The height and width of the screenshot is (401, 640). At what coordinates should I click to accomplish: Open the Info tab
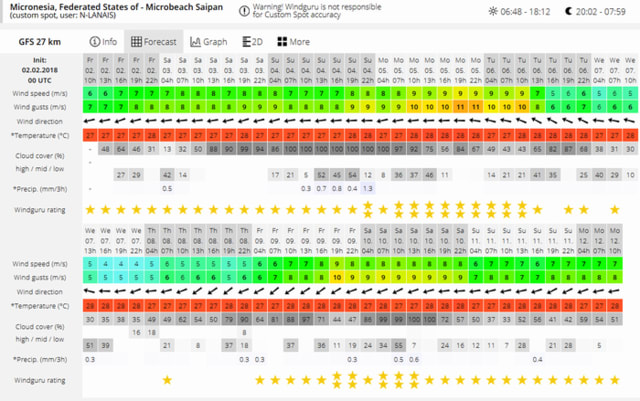pyautogui.click(x=103, y=42)
